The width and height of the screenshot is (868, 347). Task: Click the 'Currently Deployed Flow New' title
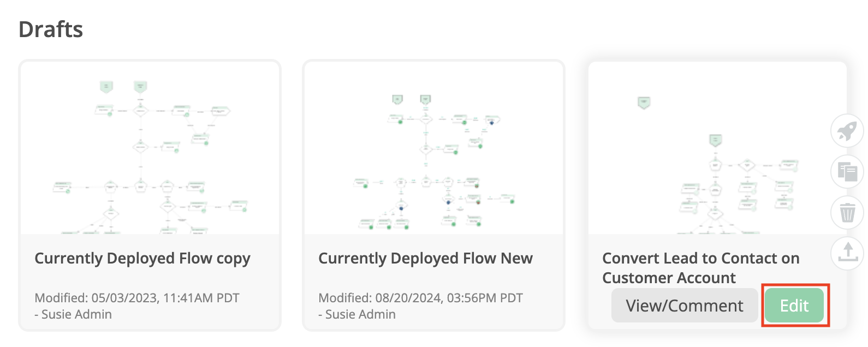tap(425, 259)
